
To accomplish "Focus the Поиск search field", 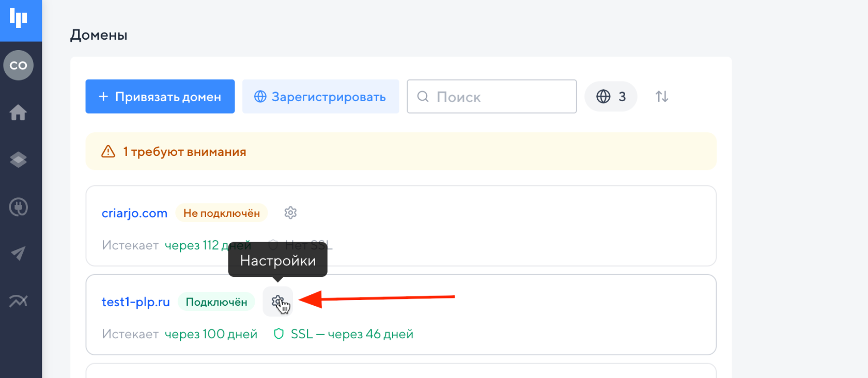I will [x=492, y=97].
